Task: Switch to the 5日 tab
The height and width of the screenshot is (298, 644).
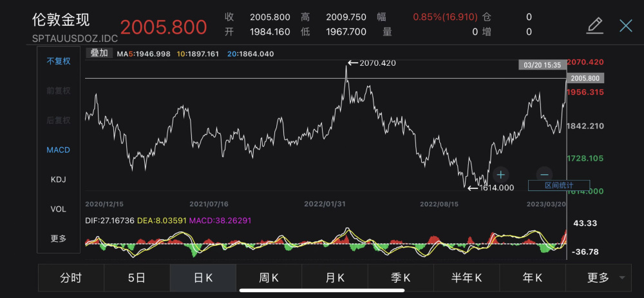Action: (x=137, y=278)
